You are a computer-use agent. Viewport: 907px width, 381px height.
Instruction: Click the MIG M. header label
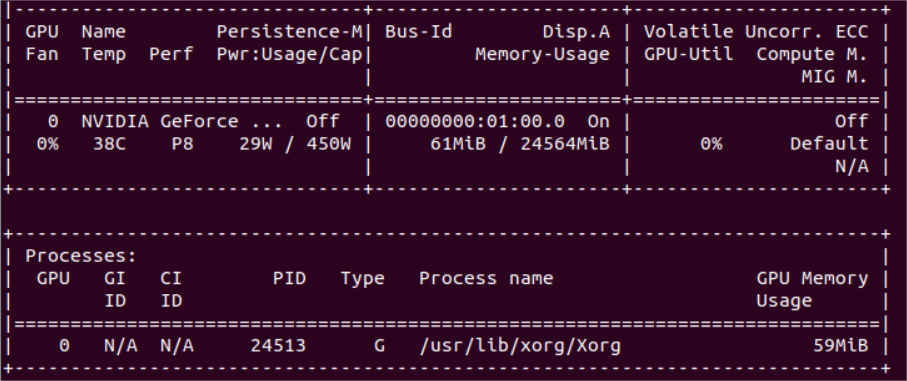click(835, 76)
